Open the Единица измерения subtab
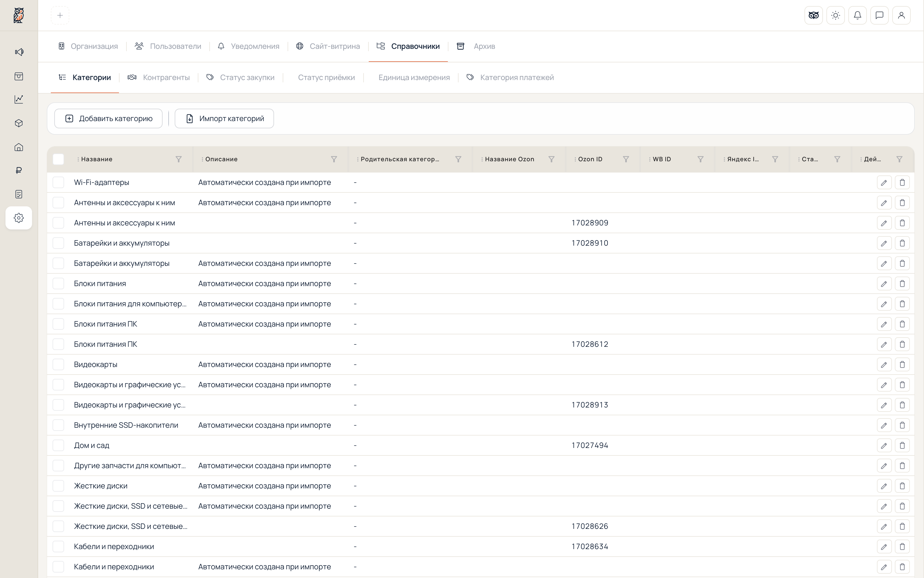 (414, 78)
